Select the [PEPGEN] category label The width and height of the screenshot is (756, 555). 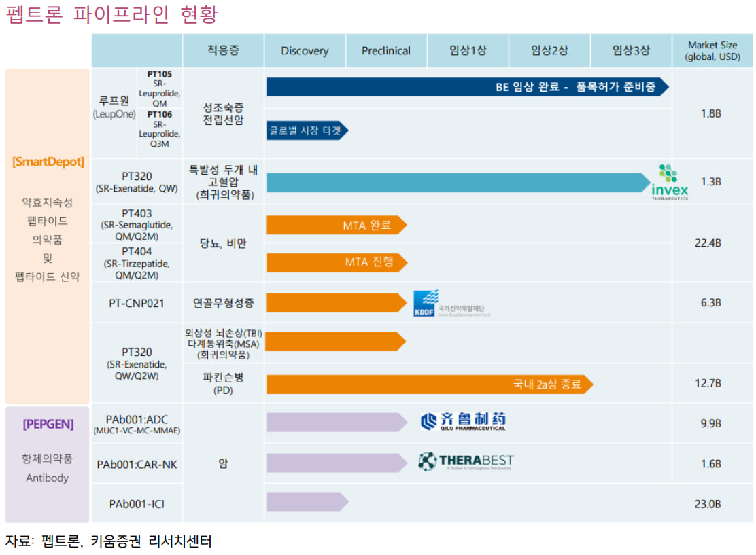(48, 424)
